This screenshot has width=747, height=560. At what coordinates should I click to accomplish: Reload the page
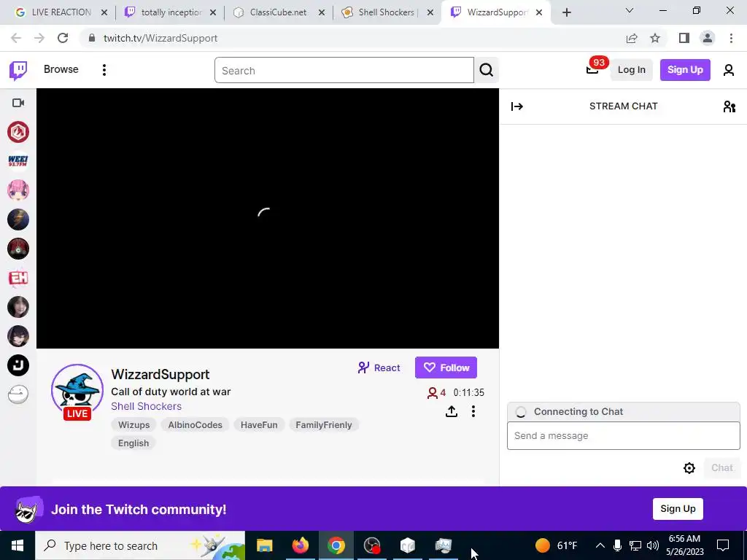click(63, 38)
